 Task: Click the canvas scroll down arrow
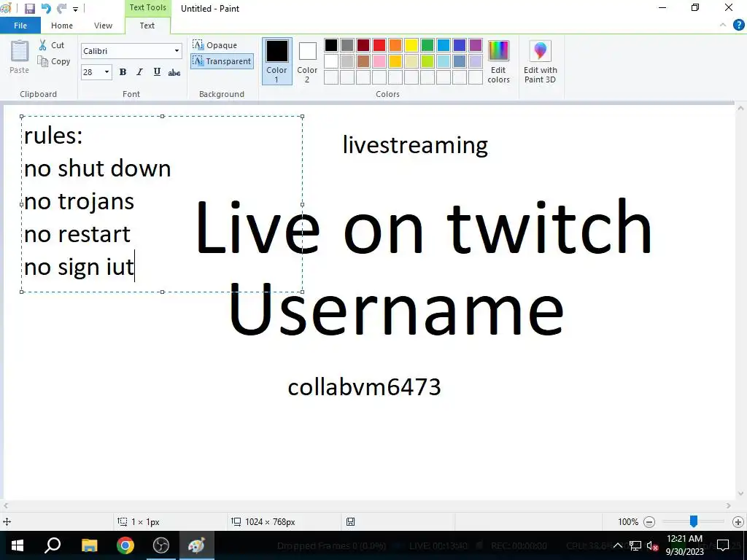point(740,494)
